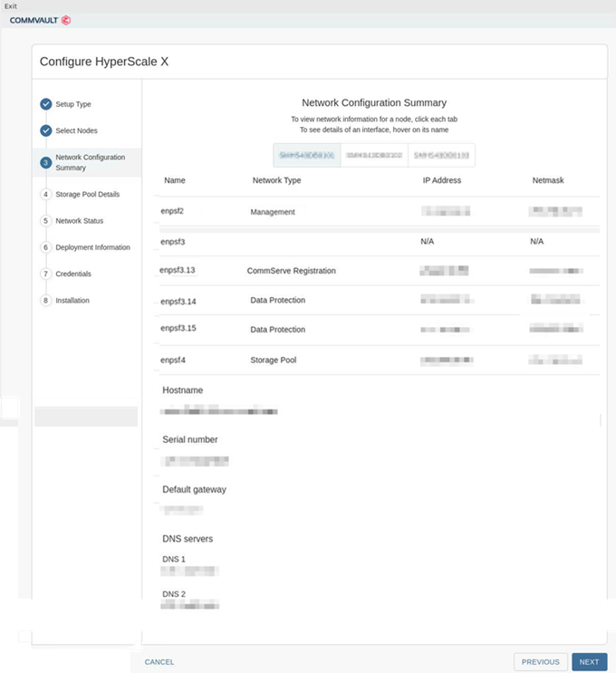Screen dimensions: 616x673
Task: Go back with the PREVIOUS button
Action: click(x=541, y=662)
